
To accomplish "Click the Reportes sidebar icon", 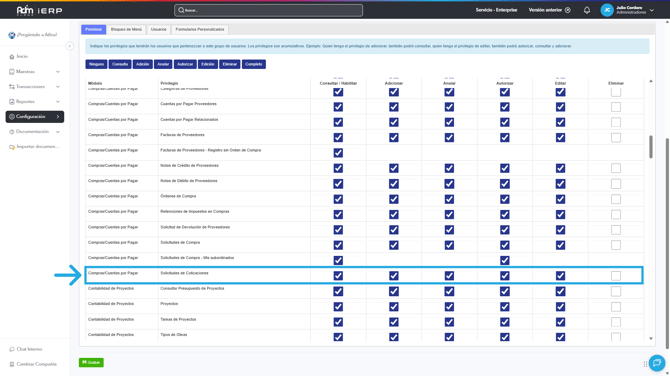I will 12,102.
